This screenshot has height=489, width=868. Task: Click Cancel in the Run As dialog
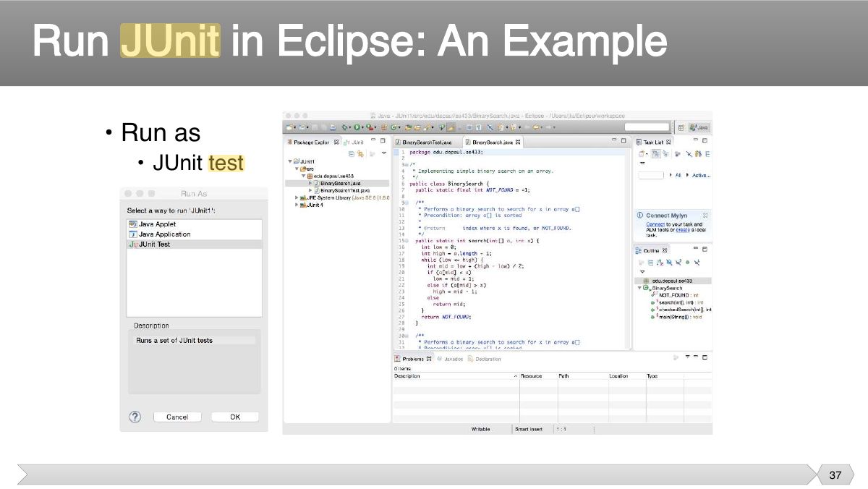(177, 417)
